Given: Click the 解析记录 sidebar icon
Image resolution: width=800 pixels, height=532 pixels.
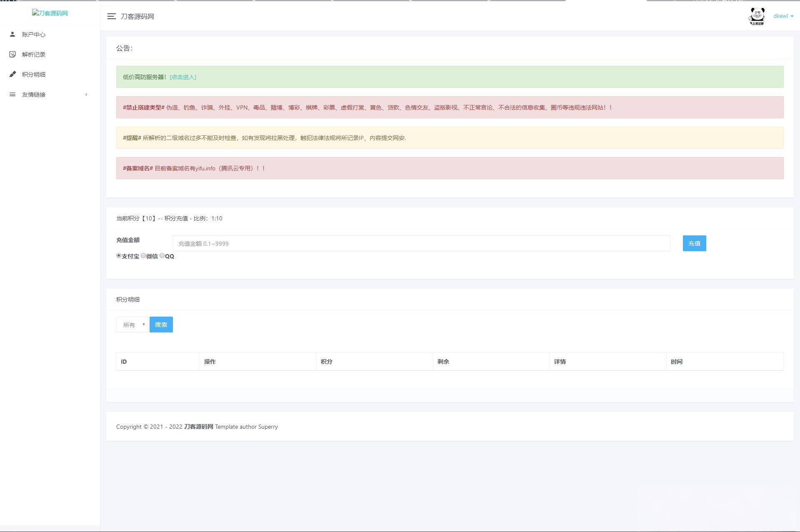Looking at the screenshot, I should [12, 54].
